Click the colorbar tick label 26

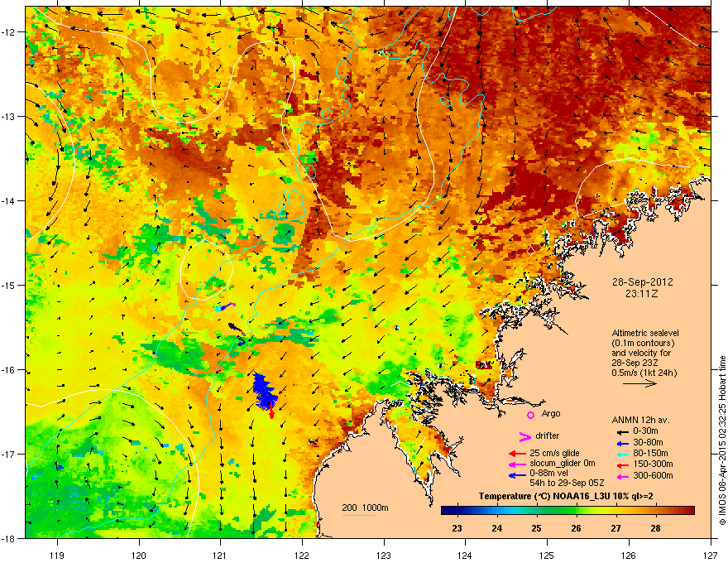click(x=576, y=528)
